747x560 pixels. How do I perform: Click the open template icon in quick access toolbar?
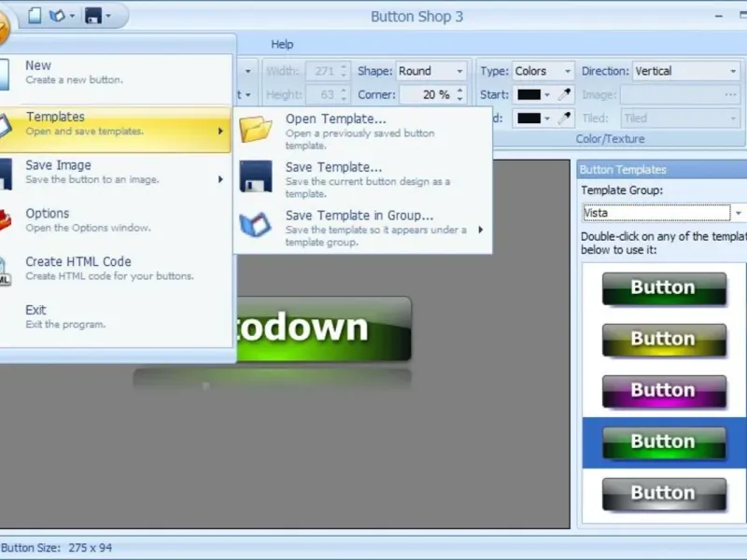click(57, 16)
